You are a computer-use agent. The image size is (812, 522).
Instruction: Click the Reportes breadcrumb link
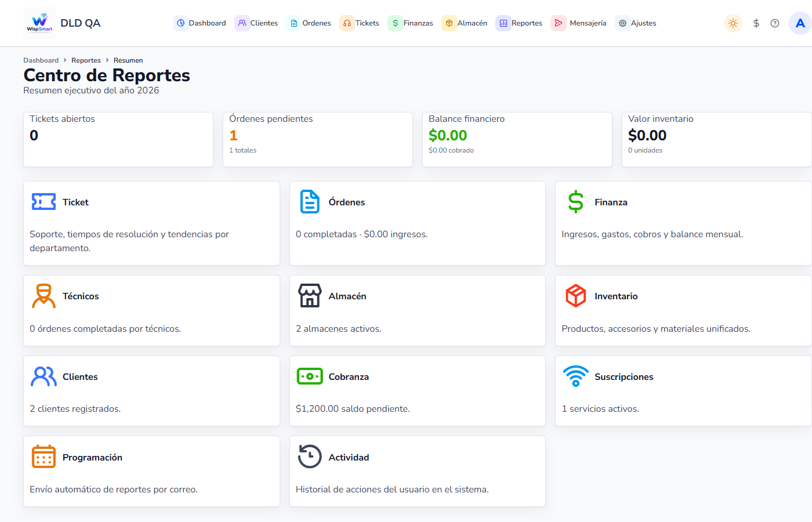pyautogui.click(x=86, y=60)
